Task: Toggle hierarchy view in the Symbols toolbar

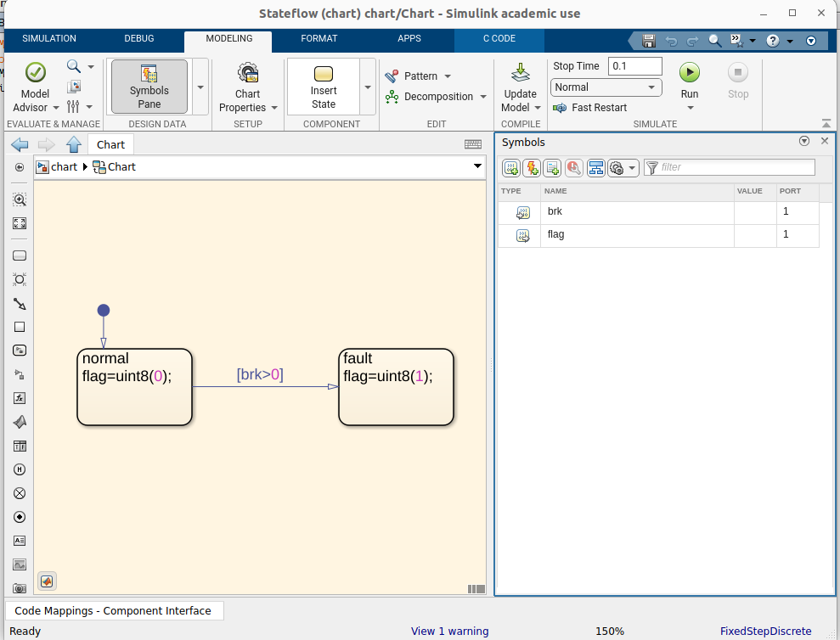Action: pos(595,168)
